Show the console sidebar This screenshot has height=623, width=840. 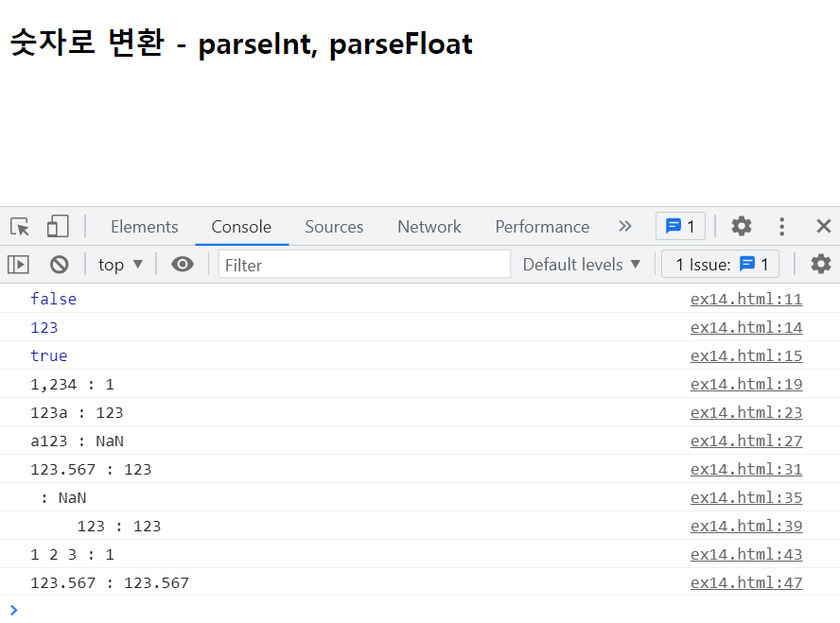pos(18,265)
